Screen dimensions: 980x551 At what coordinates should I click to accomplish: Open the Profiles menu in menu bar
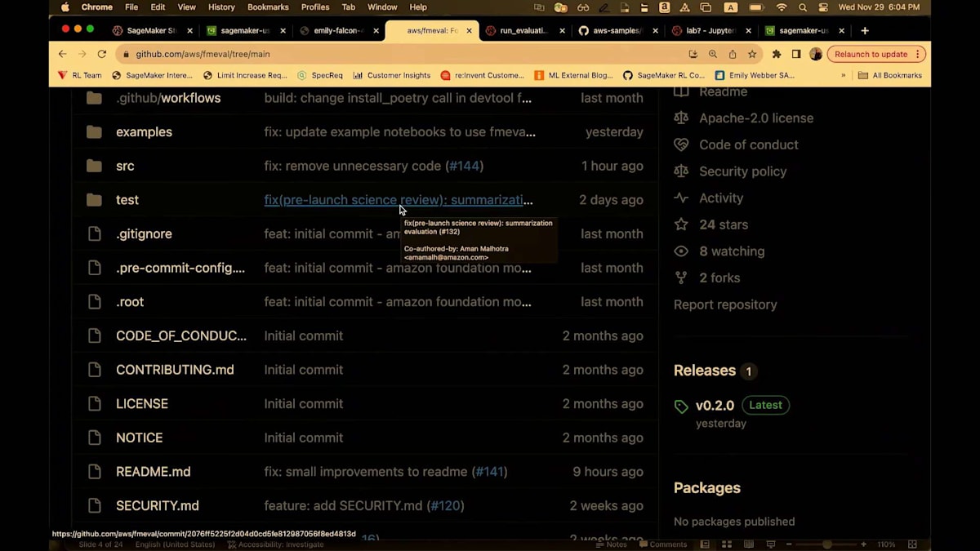pos(315,7)
